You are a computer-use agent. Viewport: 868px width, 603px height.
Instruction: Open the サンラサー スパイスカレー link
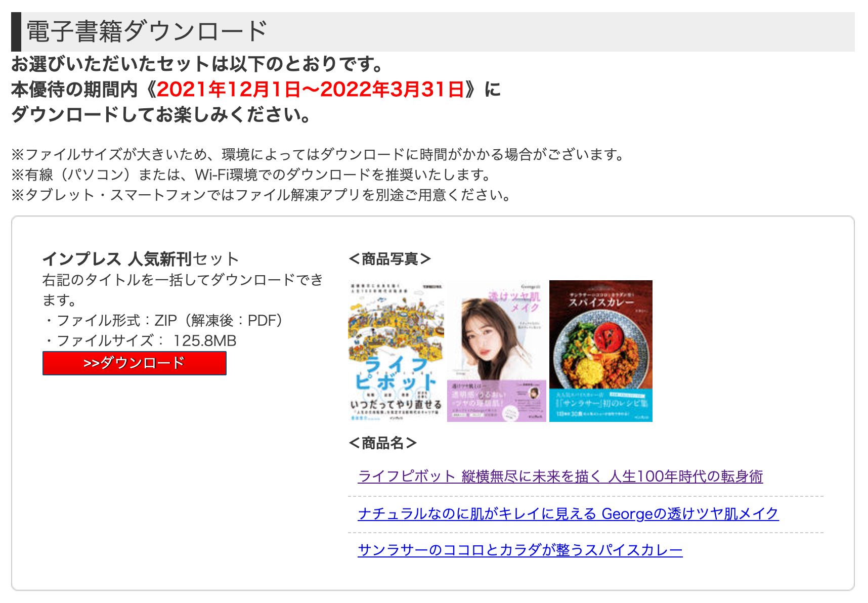520,550
